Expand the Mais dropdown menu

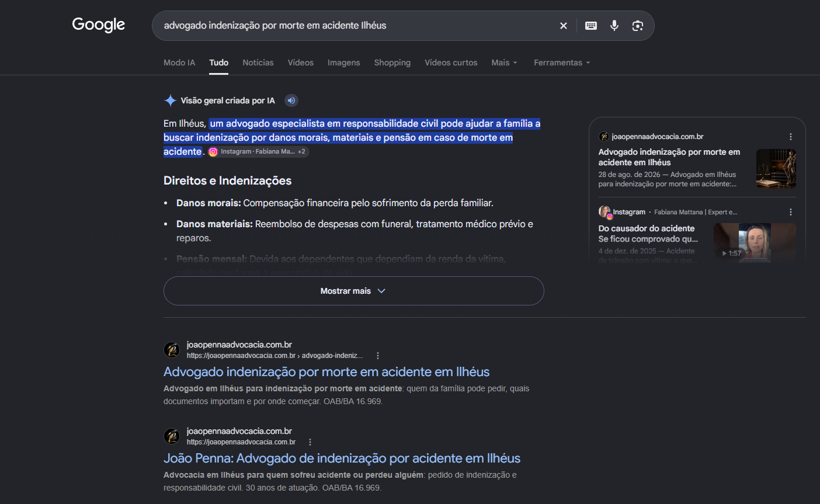(x=505, y=62)
